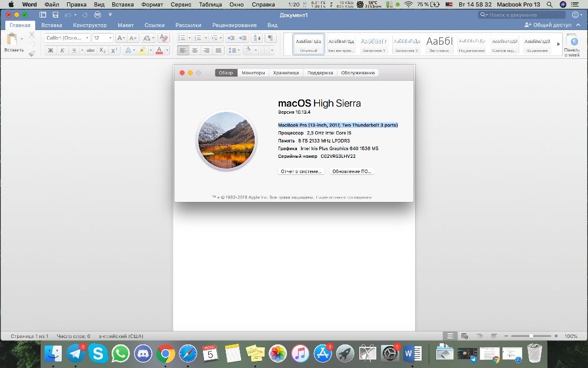Open Telegram from the Dock
The width and height of the screenshot is (588, 368).
(75, 353)
